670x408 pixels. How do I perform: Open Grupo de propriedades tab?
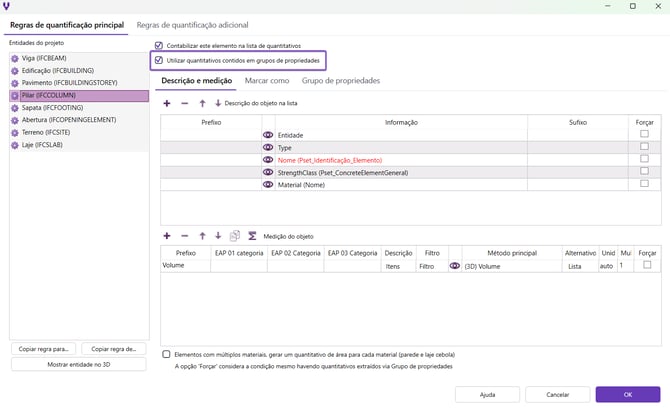click(341, 81)
